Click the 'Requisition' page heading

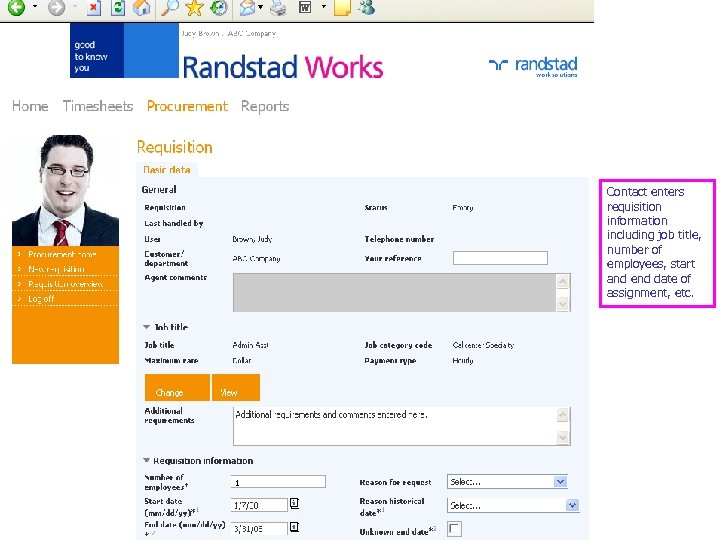[x=174, y=147]
